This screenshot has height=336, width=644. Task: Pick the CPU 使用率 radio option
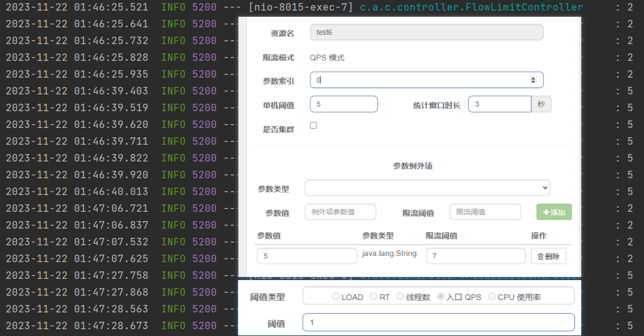(492, 297)
